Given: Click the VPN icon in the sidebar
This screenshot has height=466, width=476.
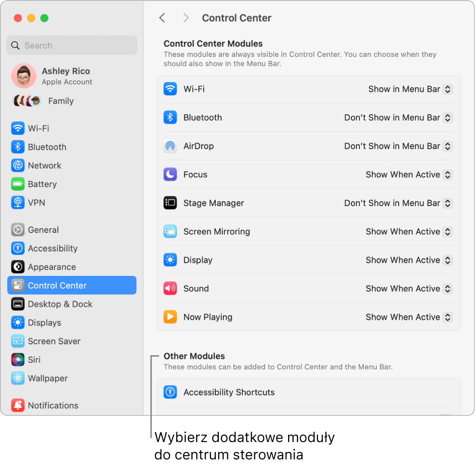Looking at the screenshot, I should 18,203.
